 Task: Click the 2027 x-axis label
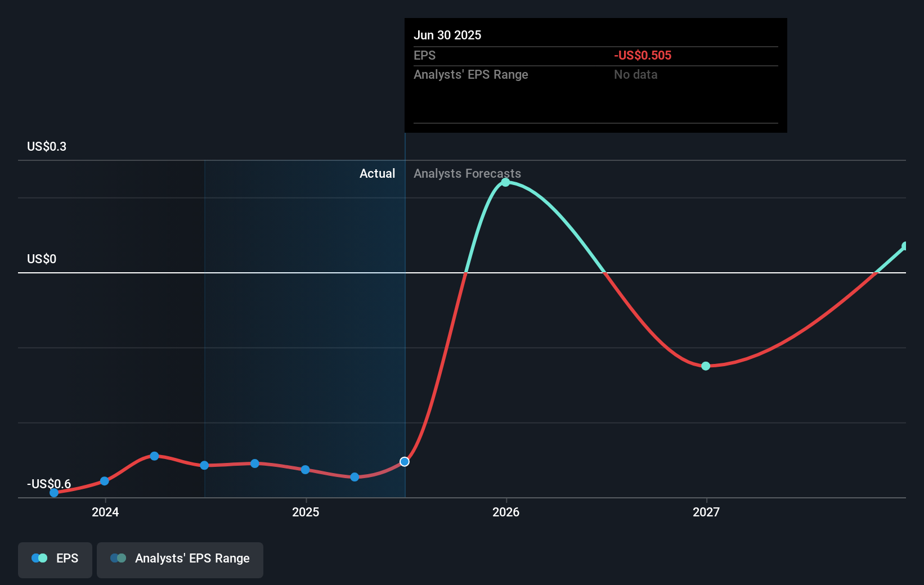(706, 512)
